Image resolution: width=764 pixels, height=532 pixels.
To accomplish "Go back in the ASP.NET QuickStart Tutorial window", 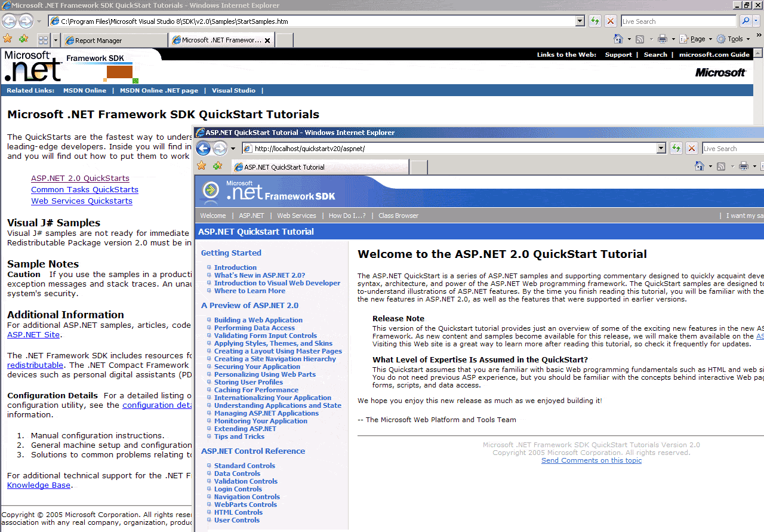I will point(204,149).
